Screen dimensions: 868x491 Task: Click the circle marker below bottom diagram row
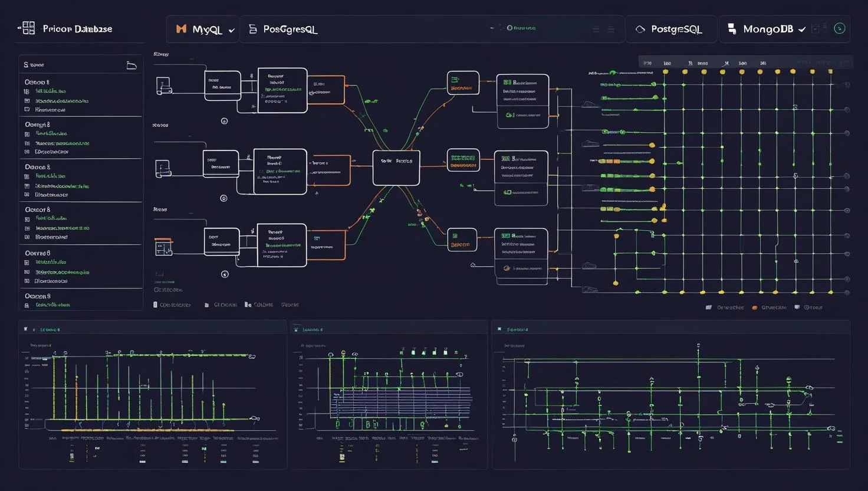click(x=225, y=274)
